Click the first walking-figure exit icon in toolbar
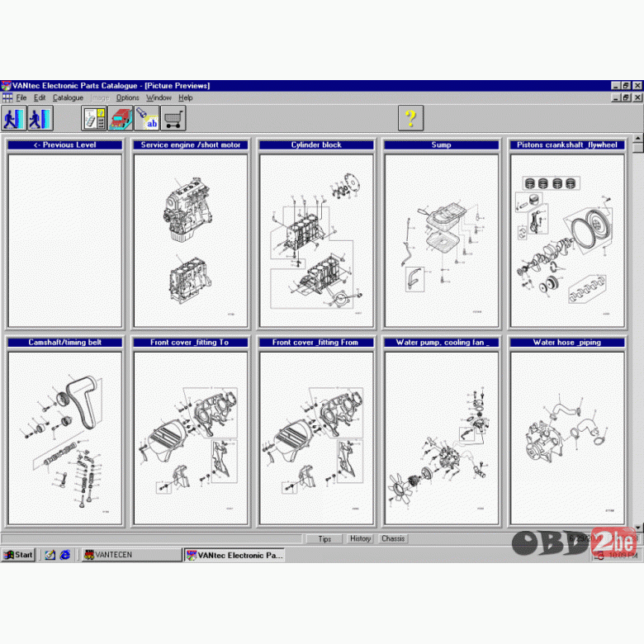The image size is (644, 644). coord(14,118)
